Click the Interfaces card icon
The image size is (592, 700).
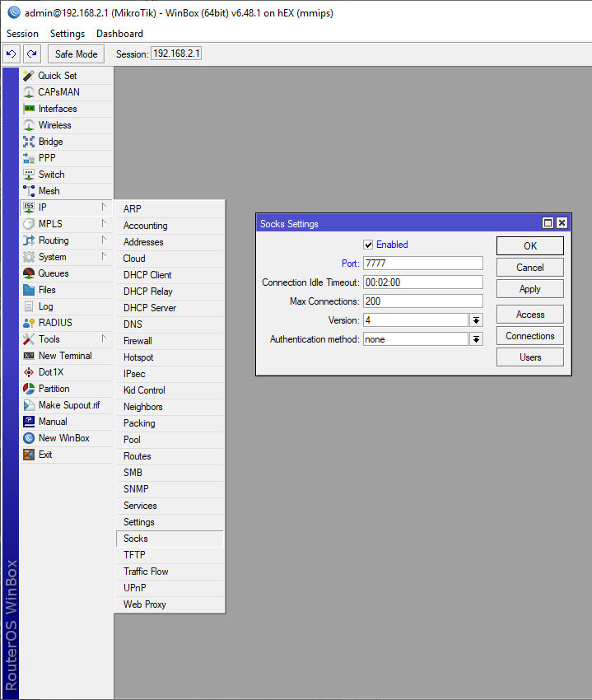(x=29, y=109)
